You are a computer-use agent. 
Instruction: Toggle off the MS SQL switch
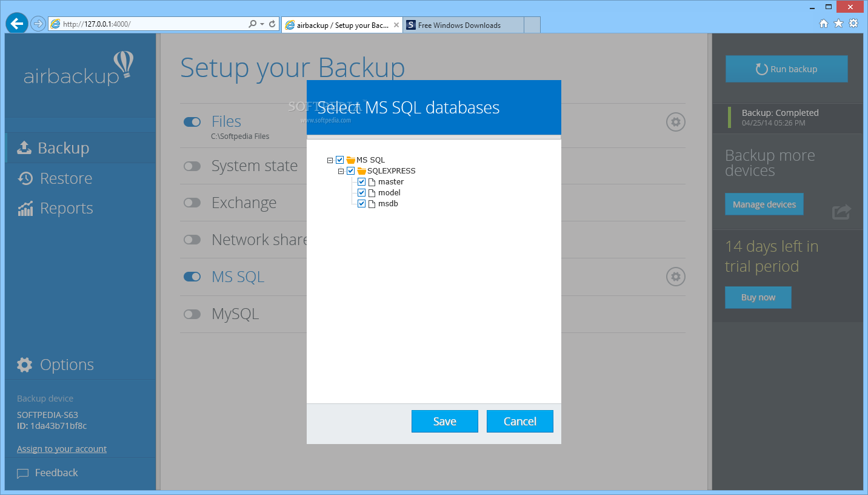pos(192,277)
